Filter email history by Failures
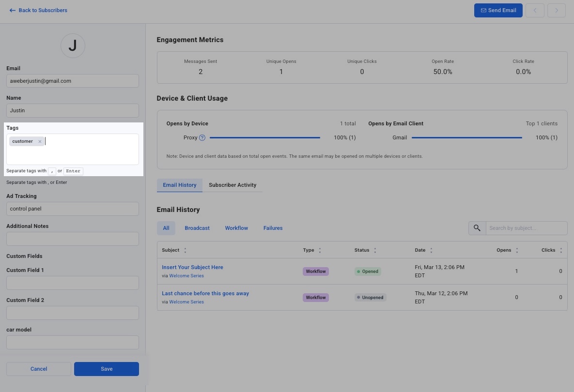The height and width of the screenshot is (392, 574). point(273,228)
